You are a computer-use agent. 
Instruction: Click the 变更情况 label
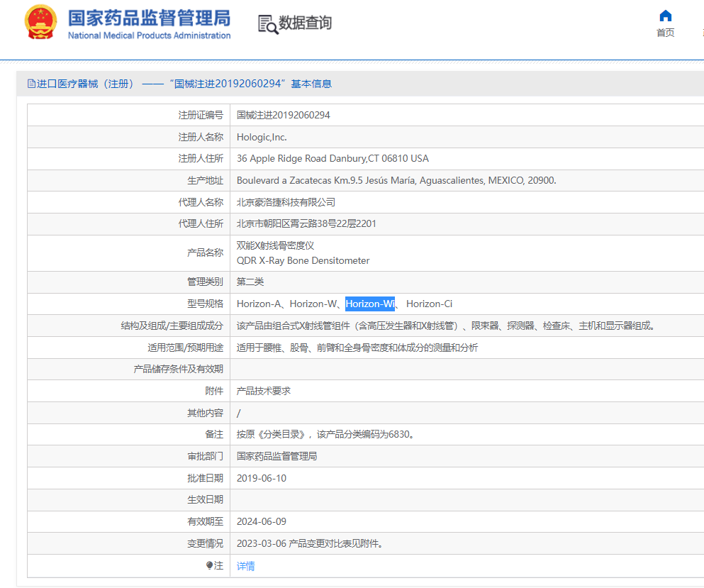click(205, 543)
